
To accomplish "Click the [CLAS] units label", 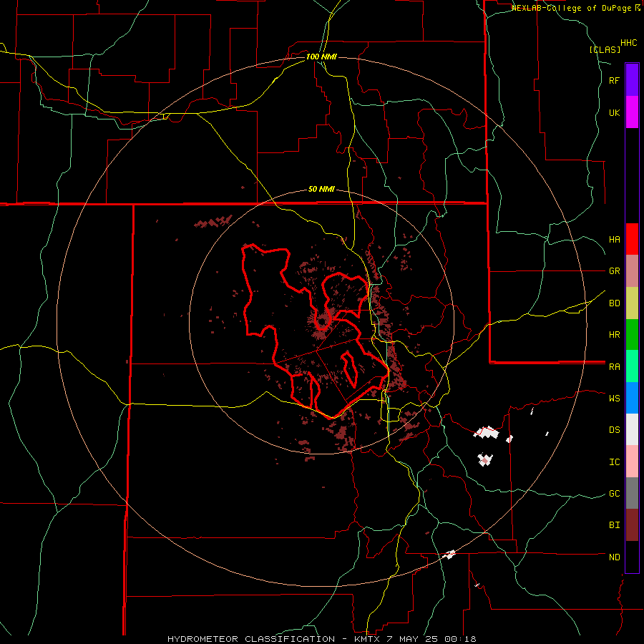I will pos(605,49).
